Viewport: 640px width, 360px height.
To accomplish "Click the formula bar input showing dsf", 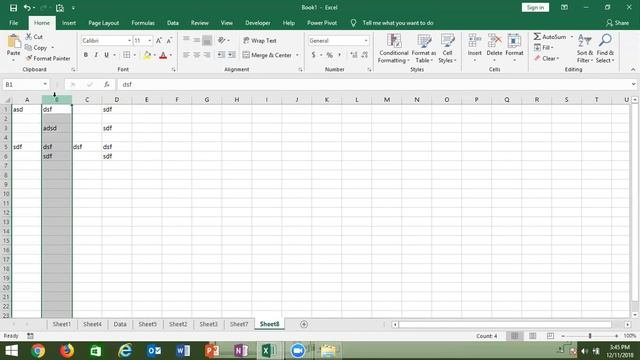I will [x=373, y=84].
